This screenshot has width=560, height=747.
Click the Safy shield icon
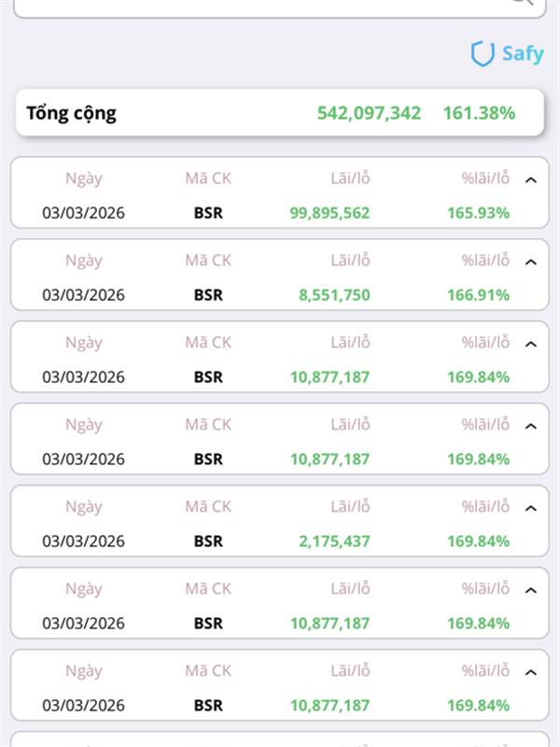click(483, 53)
